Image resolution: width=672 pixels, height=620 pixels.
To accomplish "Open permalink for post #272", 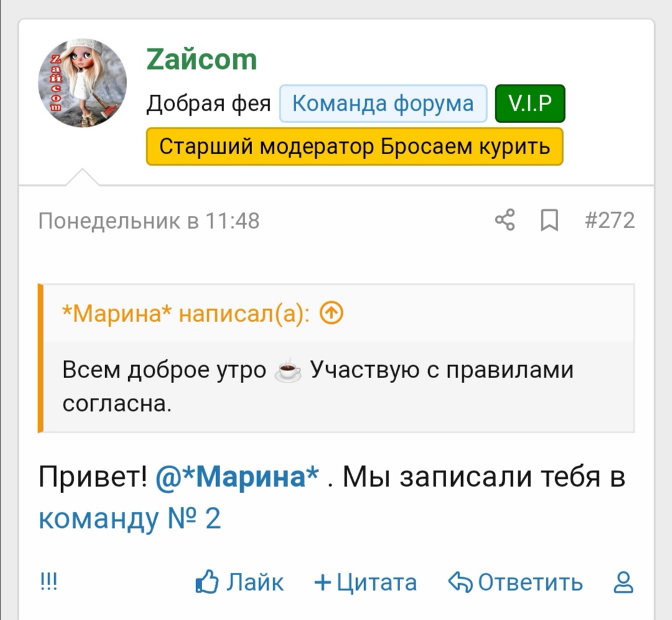I will click(610, 220).
